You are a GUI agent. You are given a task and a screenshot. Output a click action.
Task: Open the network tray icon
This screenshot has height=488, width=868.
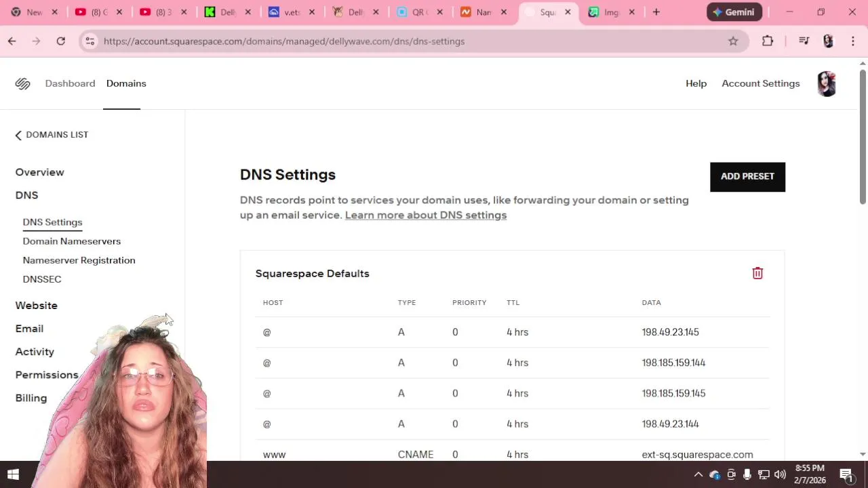tap(764, 474)
